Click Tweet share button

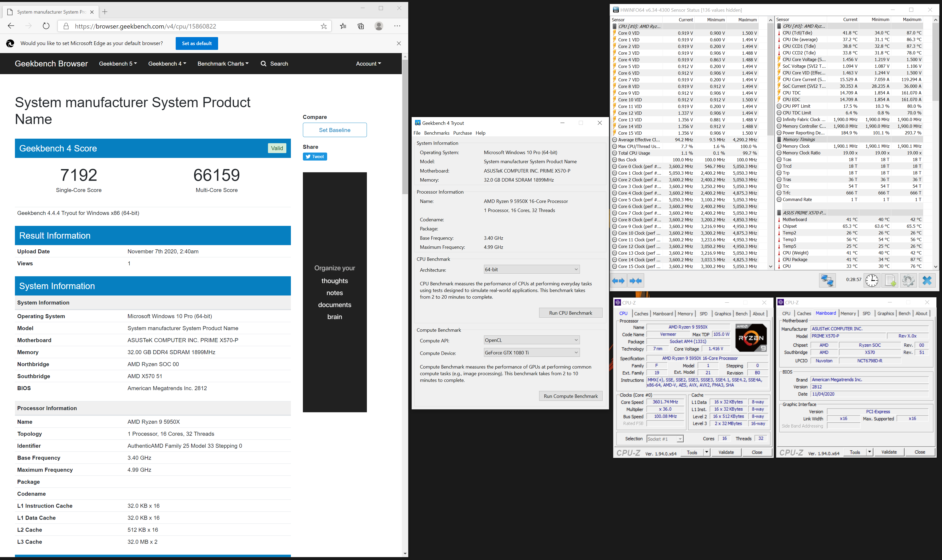tap(315, 157)
